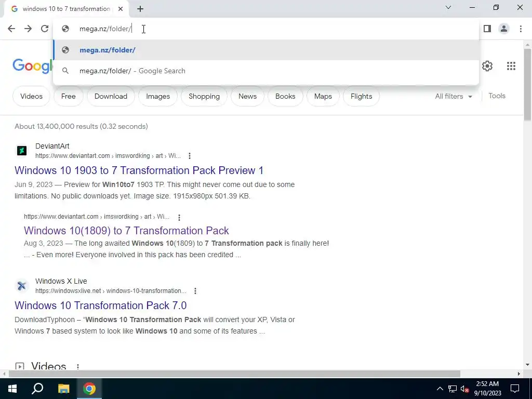Open more options for Windows 10(1809) result
The height and width of the screenshot is (399, 532).
click(179, 217)
